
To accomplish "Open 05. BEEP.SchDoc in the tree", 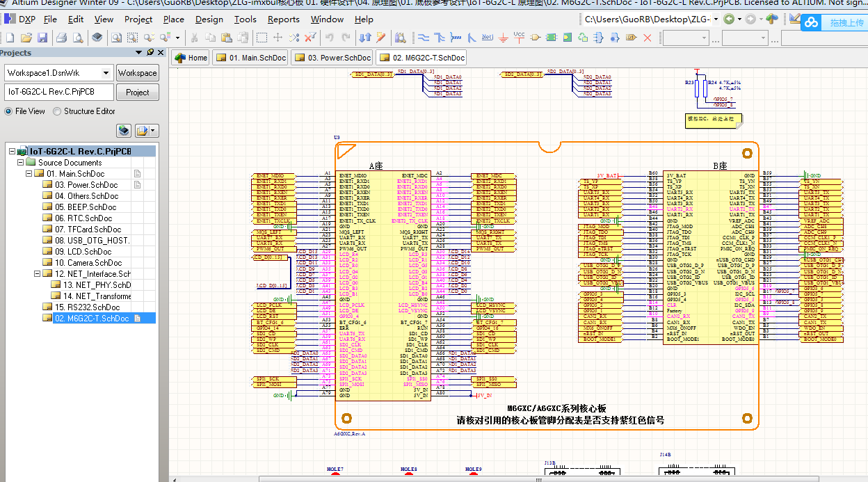I will (86, 207).
